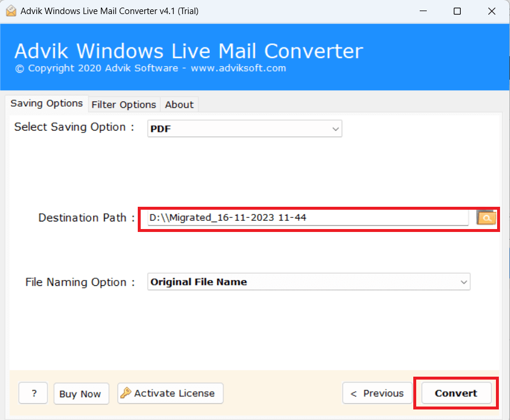Go back with the Previous button
Image resolution: width=510 pixels, height=420 pixels.
point(378,393)
